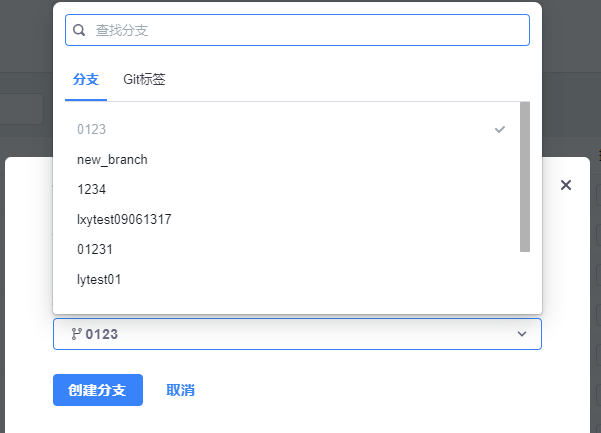Close the create branch dialog
This screenshot has width=601, height=433.
point(566,185)
